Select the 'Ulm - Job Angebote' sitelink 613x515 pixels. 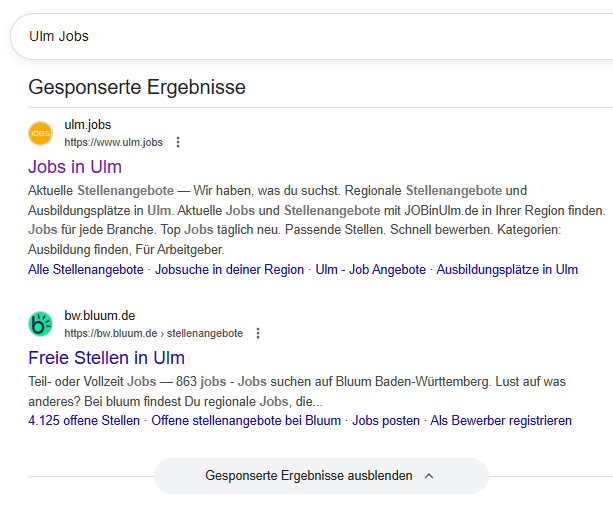click(x=370, y=270)
